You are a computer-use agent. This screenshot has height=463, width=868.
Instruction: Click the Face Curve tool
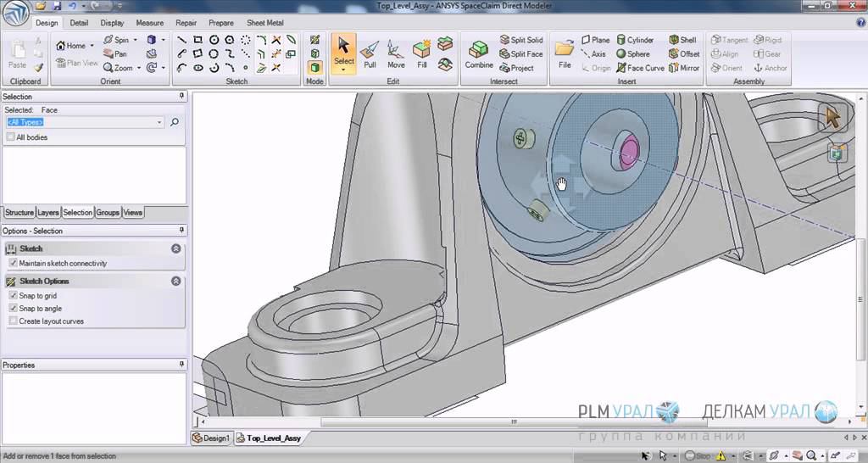point(640,68)
